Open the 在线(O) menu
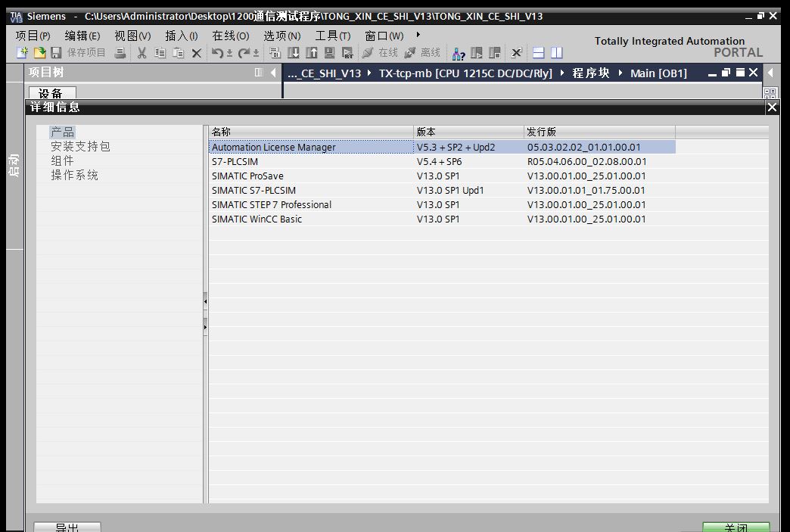Viewport: 790px width, 532px height. 231,36
